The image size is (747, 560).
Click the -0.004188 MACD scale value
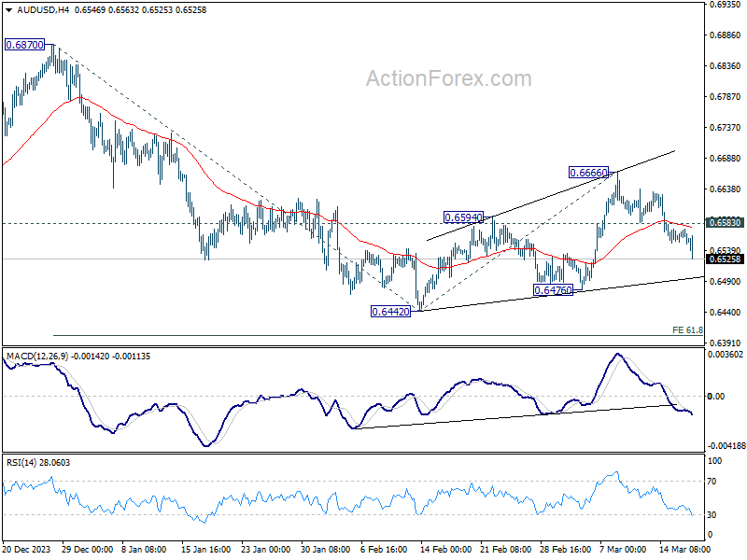tap(726, 446)
